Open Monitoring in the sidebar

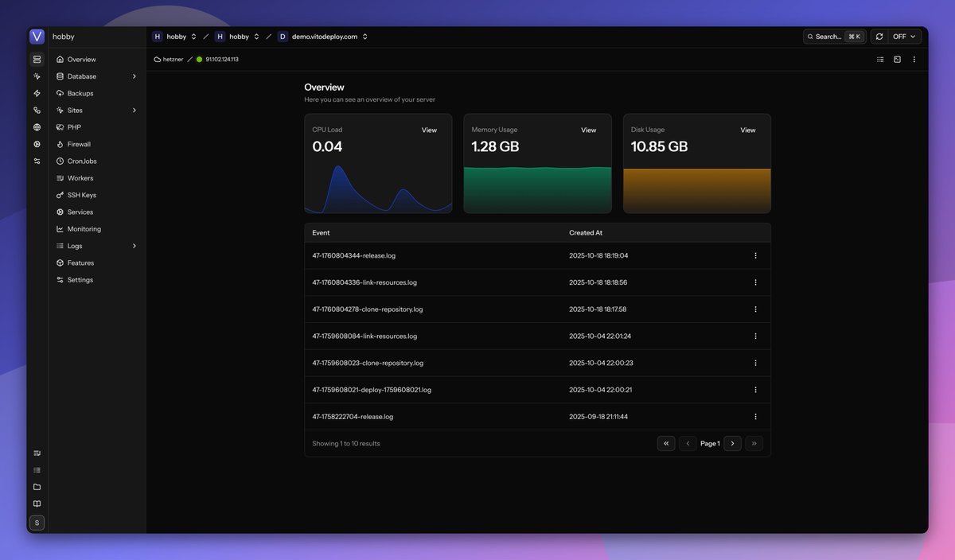[97, 229]
